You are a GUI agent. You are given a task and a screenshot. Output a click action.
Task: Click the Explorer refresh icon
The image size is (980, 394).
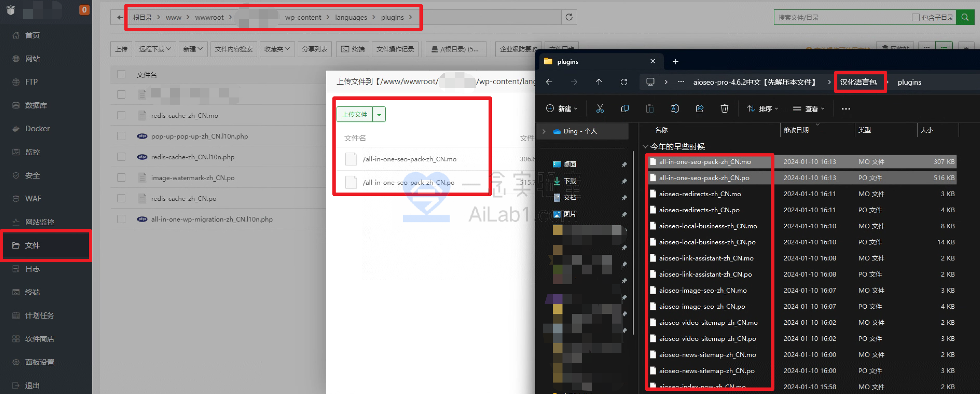click(x=624, y=82)
